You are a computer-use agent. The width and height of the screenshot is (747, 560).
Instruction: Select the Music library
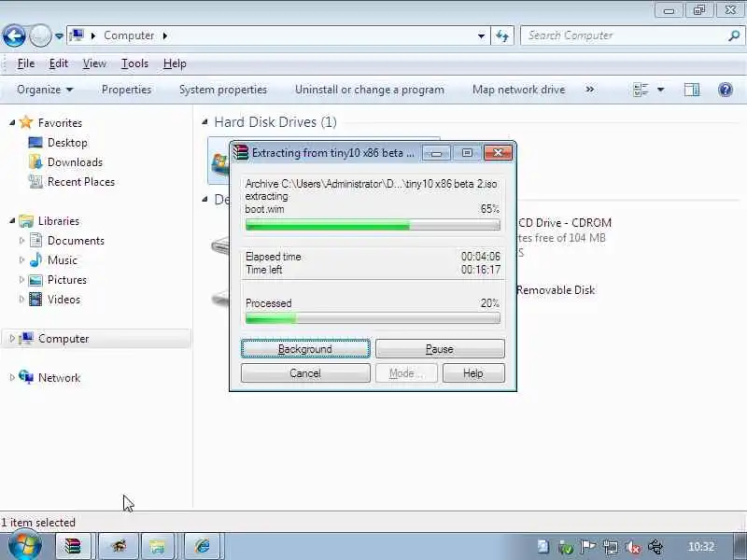[x=62, y=260]
